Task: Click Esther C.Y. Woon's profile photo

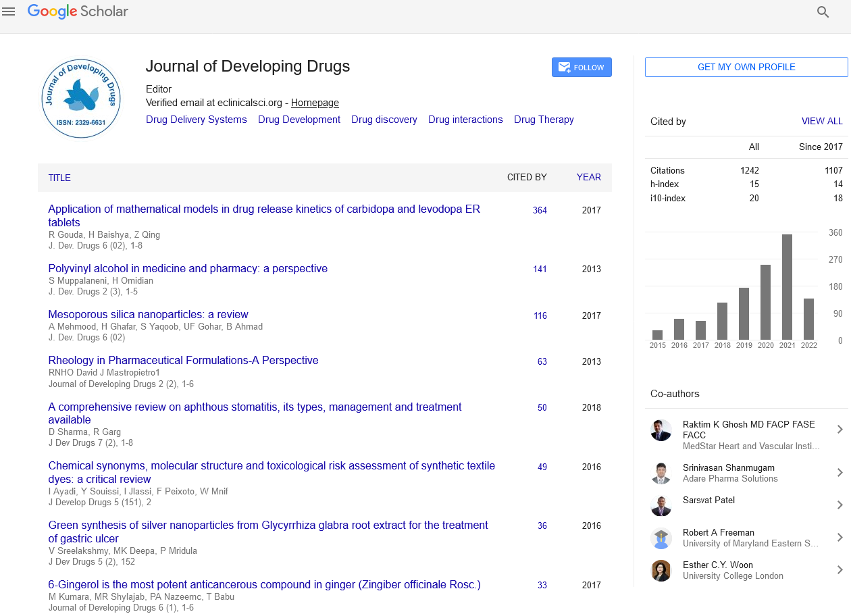Action: (661, 571)
